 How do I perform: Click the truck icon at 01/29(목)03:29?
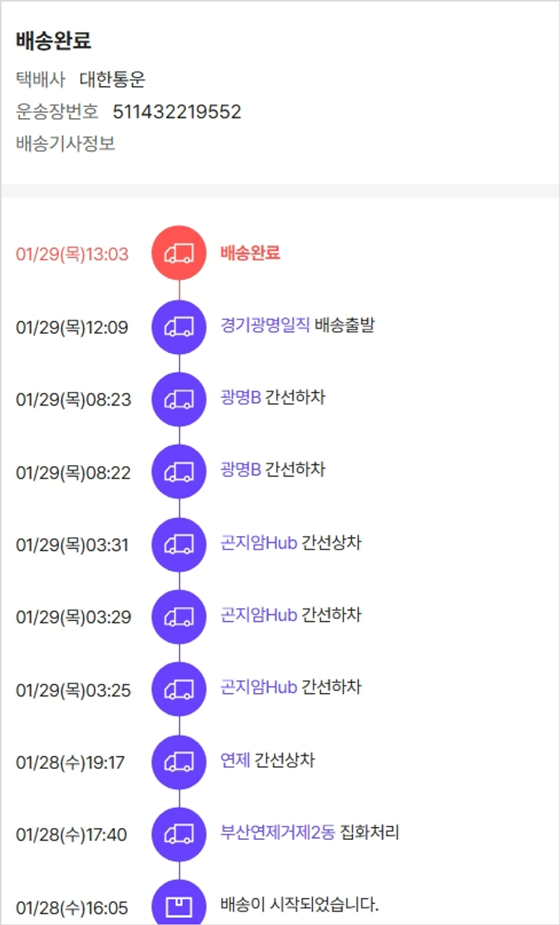pyautogui.click(x=178, y=617)
